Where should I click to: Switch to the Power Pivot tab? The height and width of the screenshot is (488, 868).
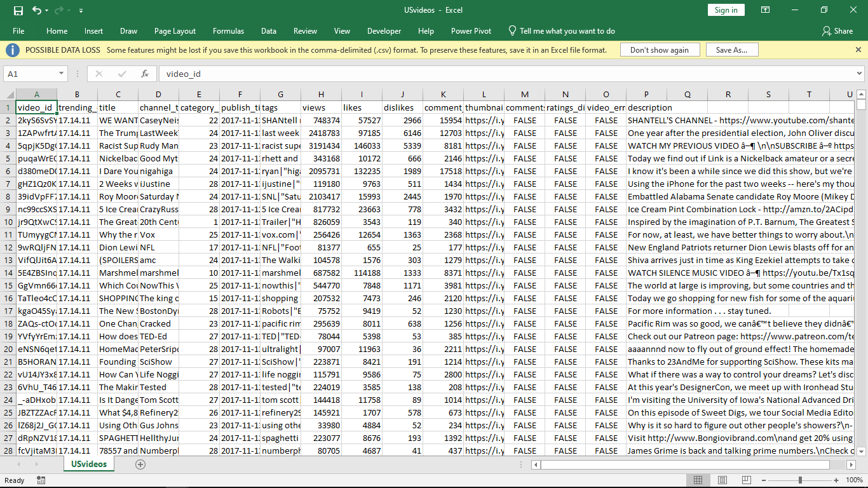click(471, 31)
